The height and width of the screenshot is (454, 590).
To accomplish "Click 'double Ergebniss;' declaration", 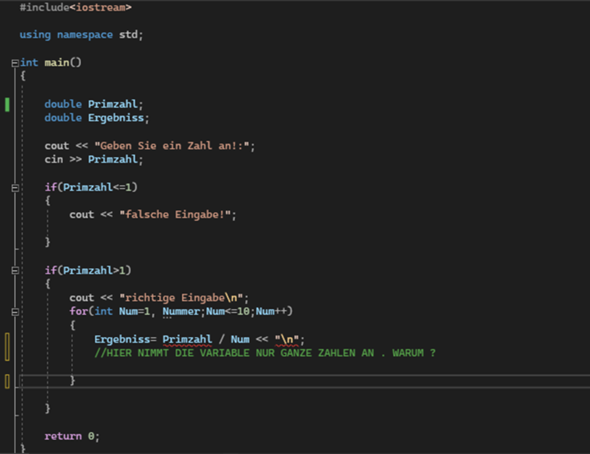I will pyautogui.click(x=97, y=118).
